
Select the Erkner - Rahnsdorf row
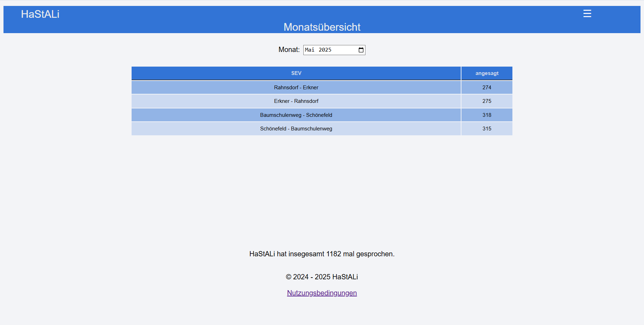[296, 101]
